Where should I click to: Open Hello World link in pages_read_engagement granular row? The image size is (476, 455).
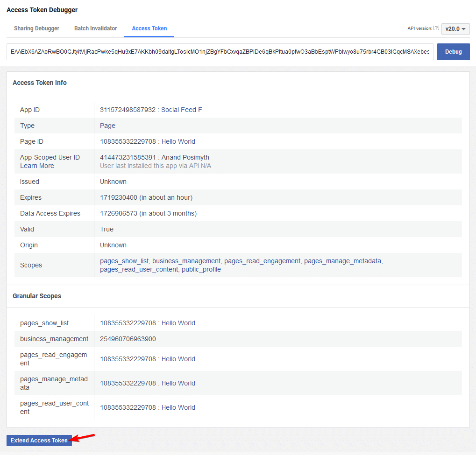[178, 359]
